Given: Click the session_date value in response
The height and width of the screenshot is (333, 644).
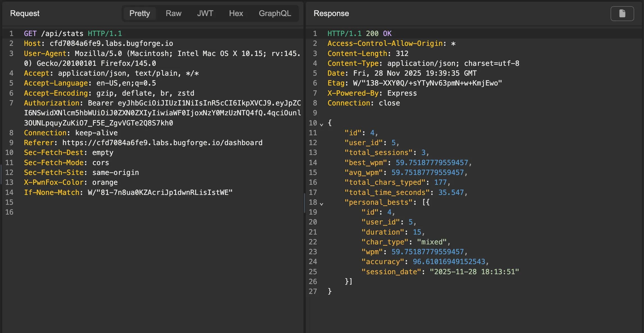Looking at the screenshot, I should coord(474,272).
